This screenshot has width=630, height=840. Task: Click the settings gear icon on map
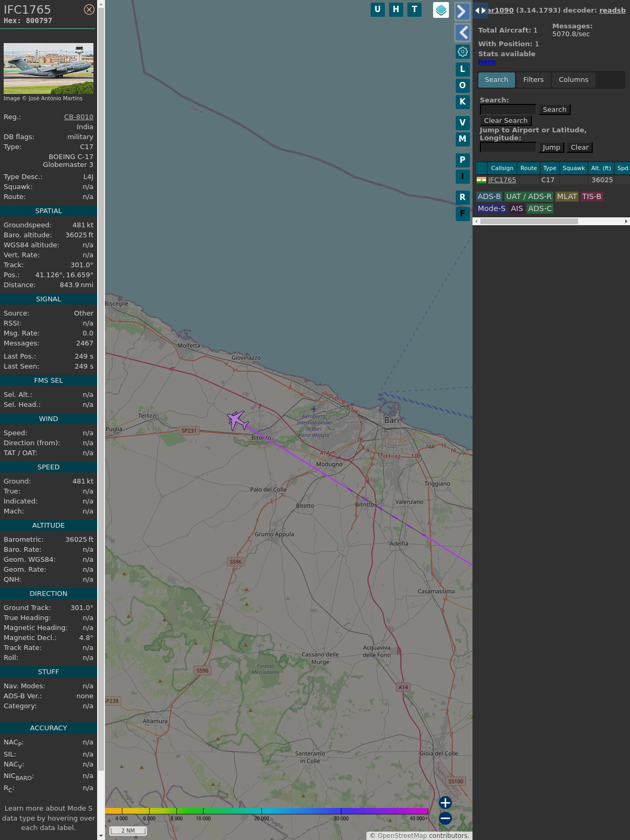point(463,51)
